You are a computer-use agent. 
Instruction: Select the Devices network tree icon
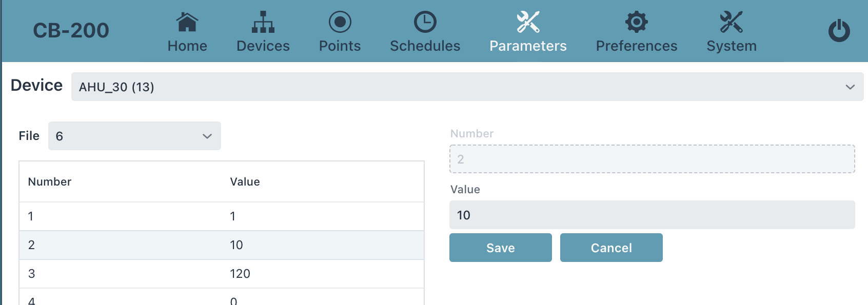(263, 22)
